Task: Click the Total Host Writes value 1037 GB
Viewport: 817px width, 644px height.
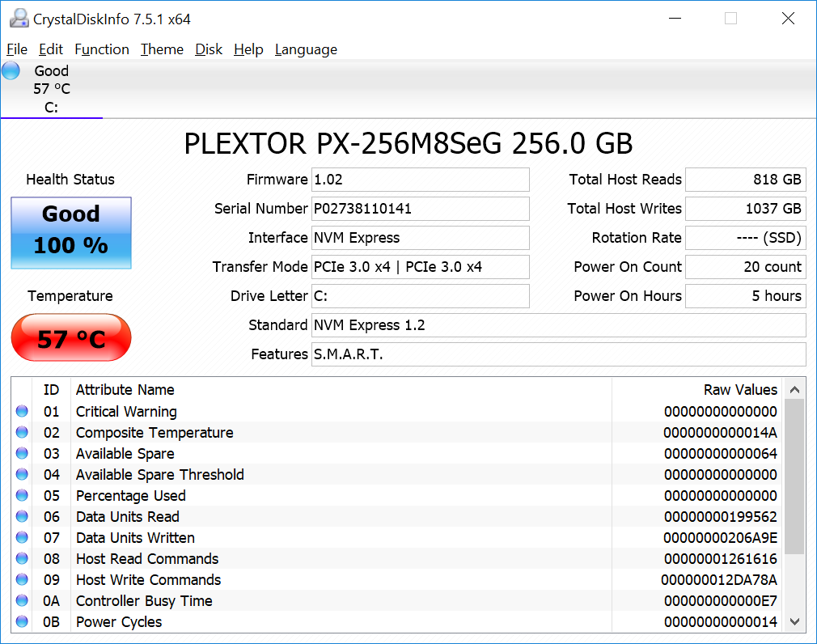Action: click(x=746, y=209)
